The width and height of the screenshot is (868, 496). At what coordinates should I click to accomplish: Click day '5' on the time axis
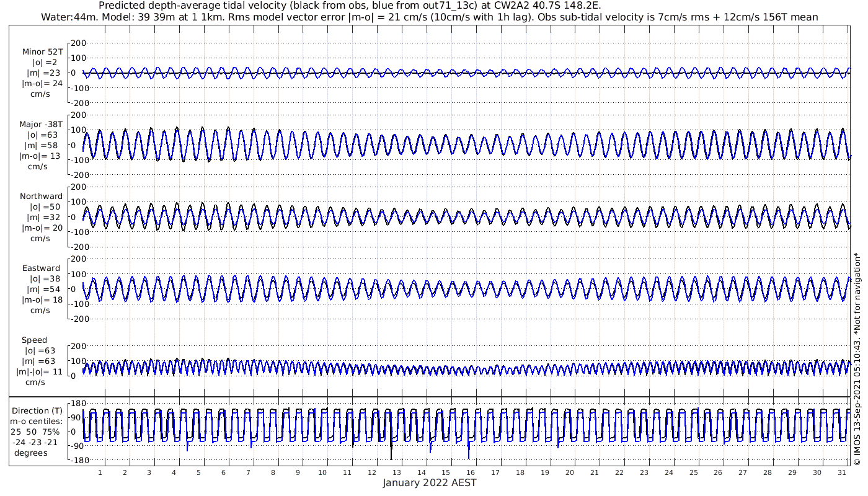coord(199,472)
